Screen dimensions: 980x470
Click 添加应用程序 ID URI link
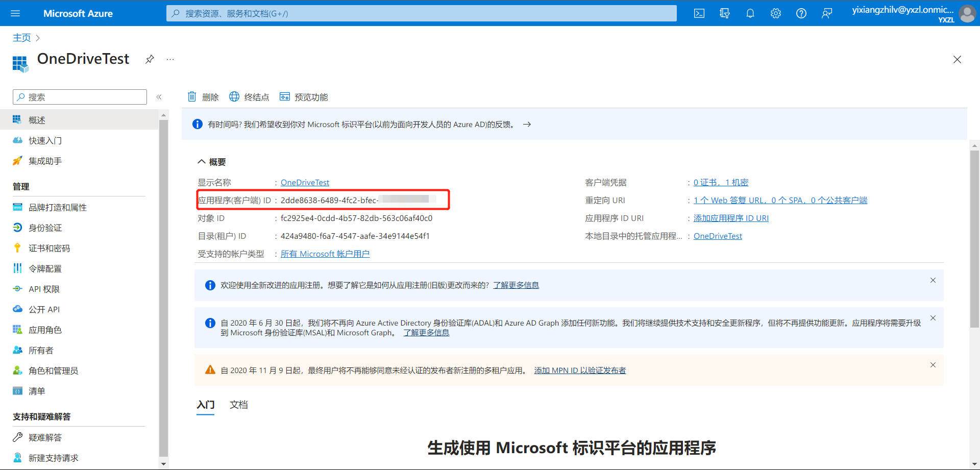coord(731,218)
